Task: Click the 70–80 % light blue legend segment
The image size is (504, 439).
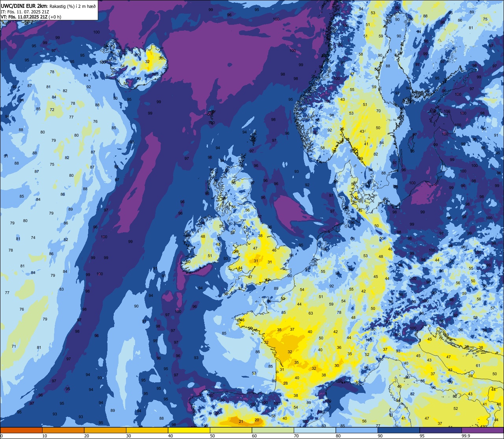Action: coord(315,430)
